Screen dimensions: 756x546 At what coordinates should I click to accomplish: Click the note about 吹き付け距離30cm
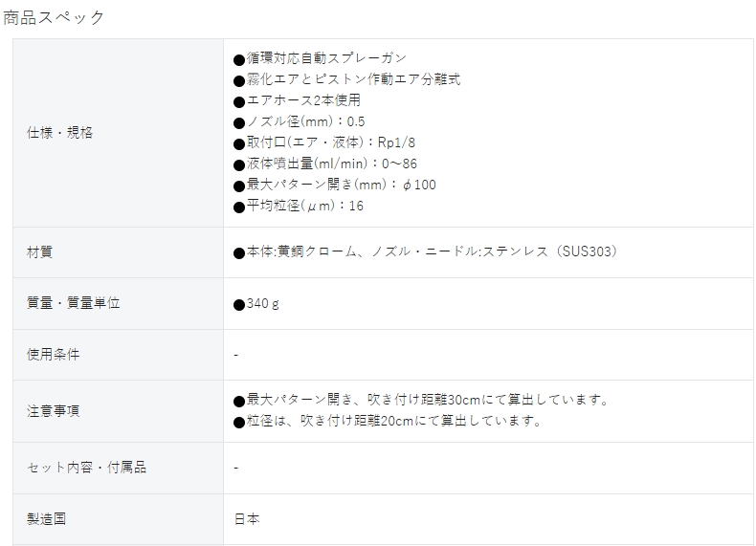click(421, 400)
